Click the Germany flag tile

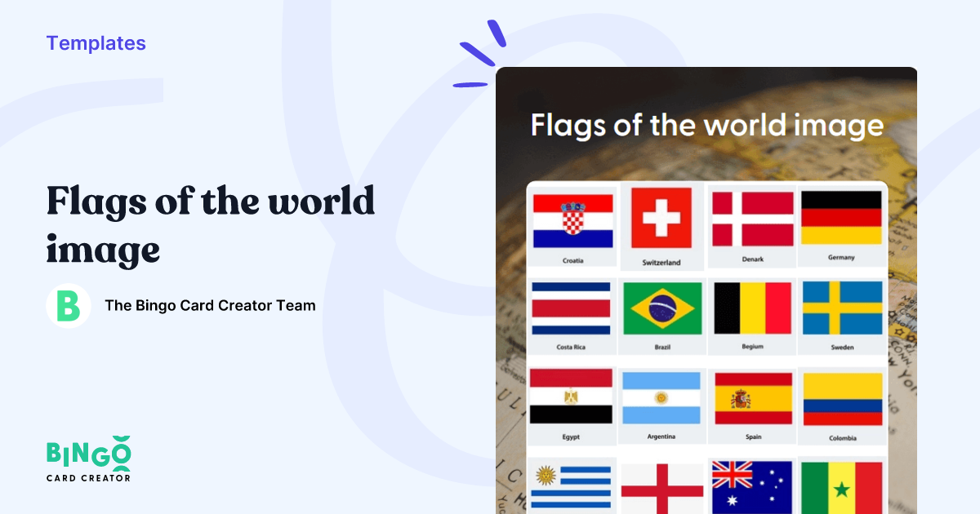(x=841, y=220)
